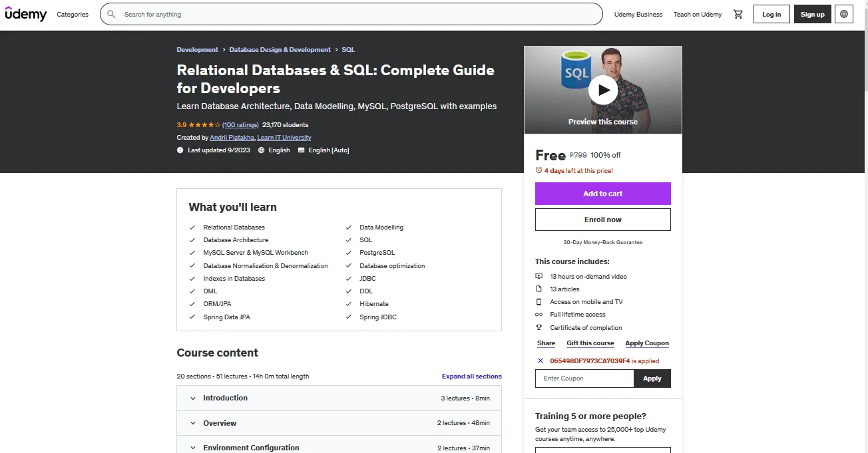This screenshot has width=868, height=453.
Task: Click the Database optimization item
Action: pos(392,266)
